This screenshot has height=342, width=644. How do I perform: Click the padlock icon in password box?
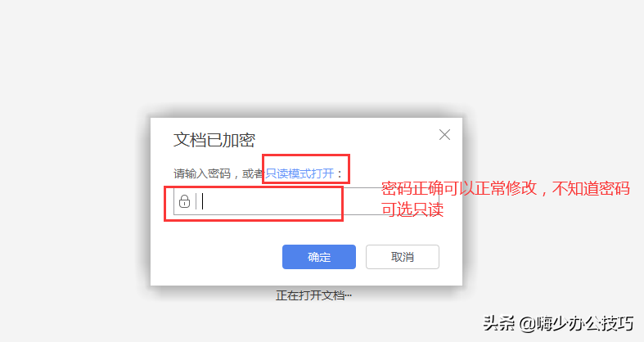tap(184, 201)
